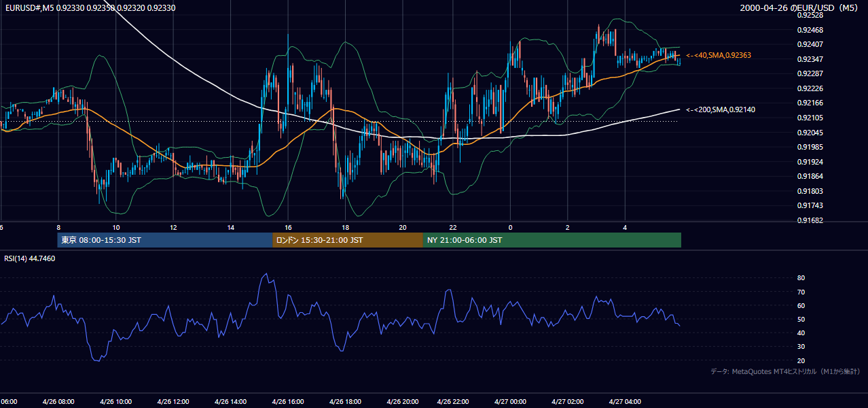This screenshot has width=868, height=408.
Task: Click the RSI(14) 44.7460 indicator label
Action: click(x=30, y=258)
